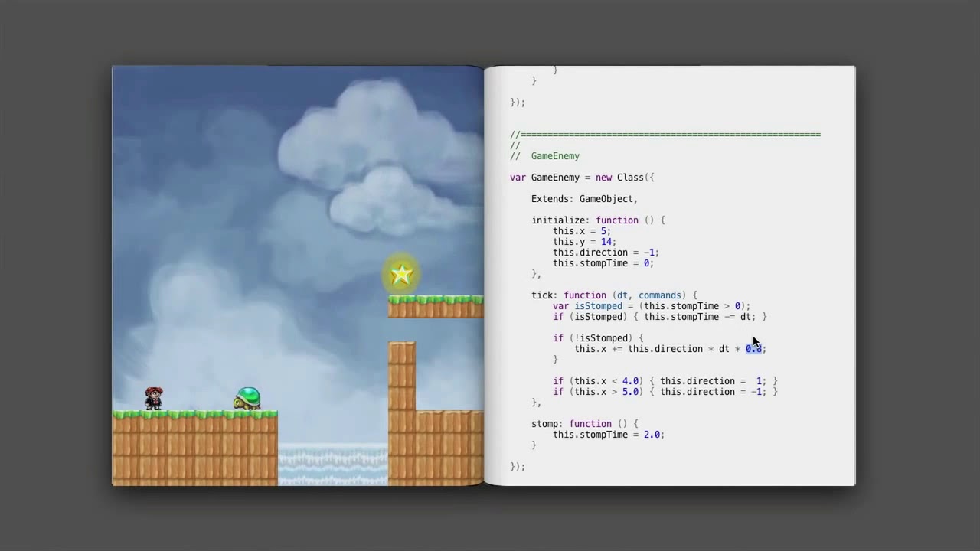Click the "stomp" function name
Screen dimensions: 980x551
[545, 424]
